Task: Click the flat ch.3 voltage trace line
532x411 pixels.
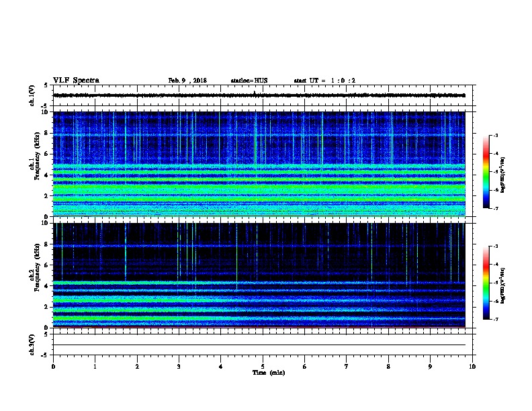Action: point(259,345)
